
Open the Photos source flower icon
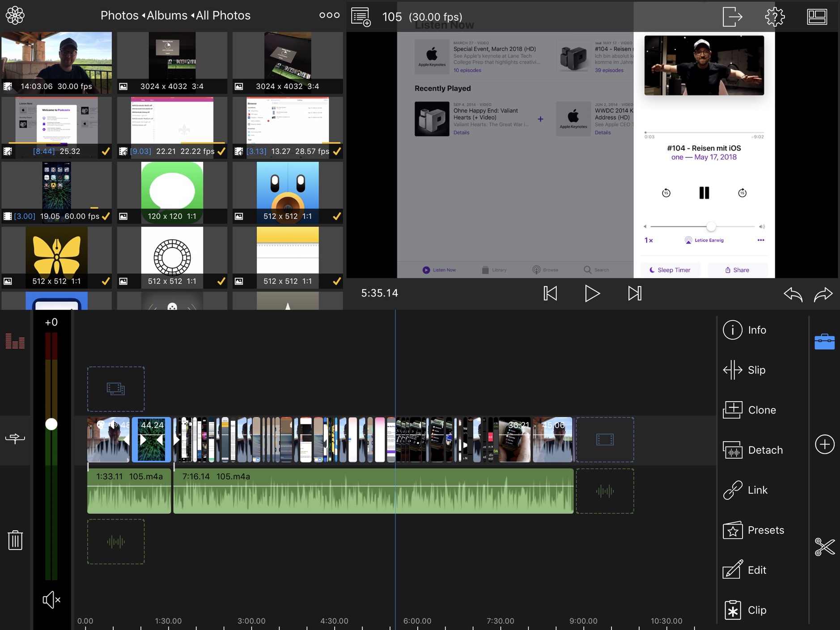(15, 15)
